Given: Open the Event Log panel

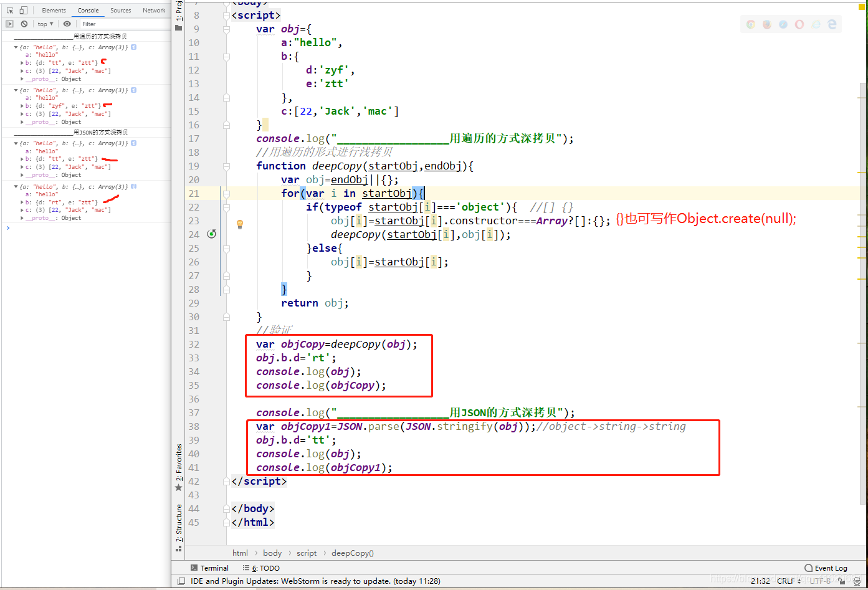Looking at the screenshot, I should [826, 568].
